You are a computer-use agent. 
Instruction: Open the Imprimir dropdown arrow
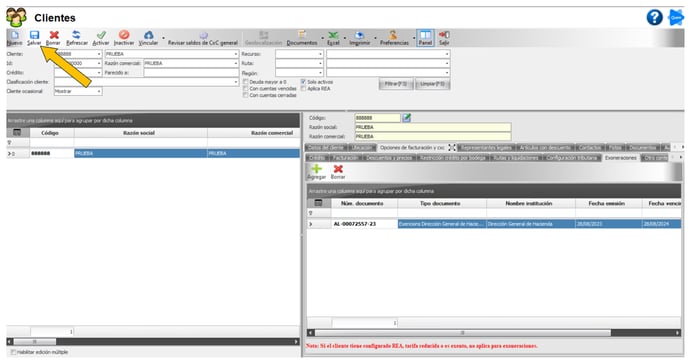click(x=375, y=38)
